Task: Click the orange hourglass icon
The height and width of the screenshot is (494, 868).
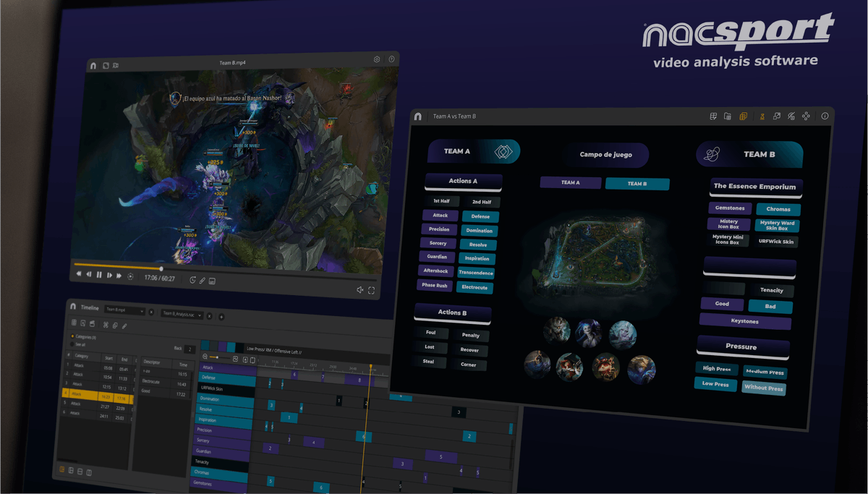Action: tap(762, 116)
